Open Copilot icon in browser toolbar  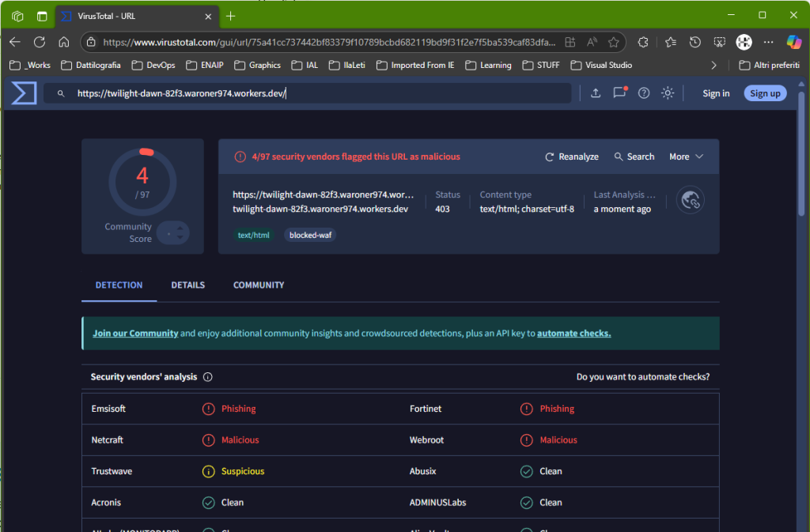[x=794, y=42]
